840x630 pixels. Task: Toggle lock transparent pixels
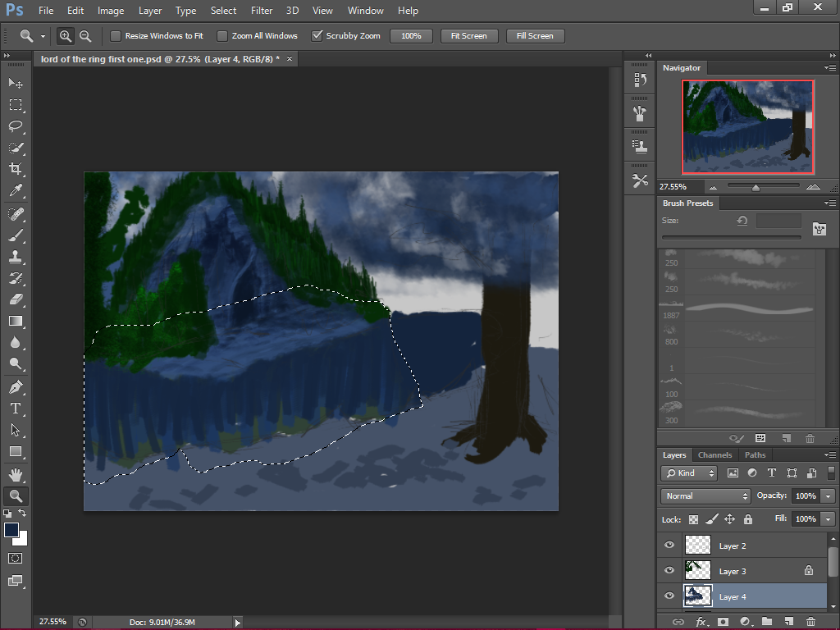pos(694,519)
